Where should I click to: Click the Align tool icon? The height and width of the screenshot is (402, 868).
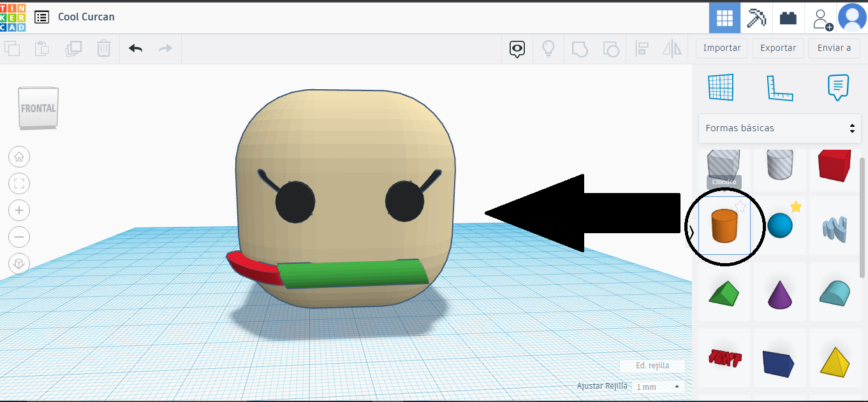click(642, 48)
